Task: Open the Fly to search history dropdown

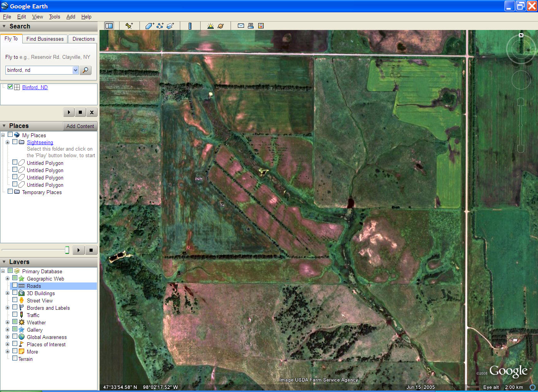Action: point(75,70)
